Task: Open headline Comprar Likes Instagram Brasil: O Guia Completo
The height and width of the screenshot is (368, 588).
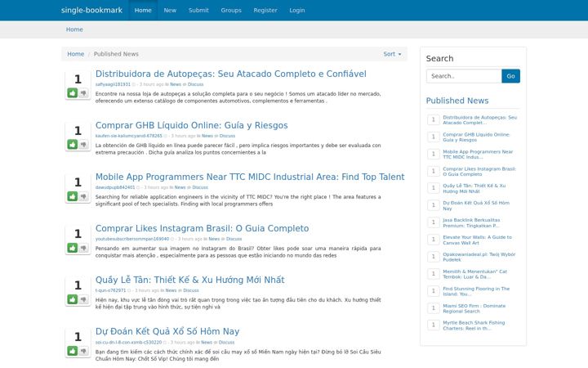Action: (x=203, y=228)
